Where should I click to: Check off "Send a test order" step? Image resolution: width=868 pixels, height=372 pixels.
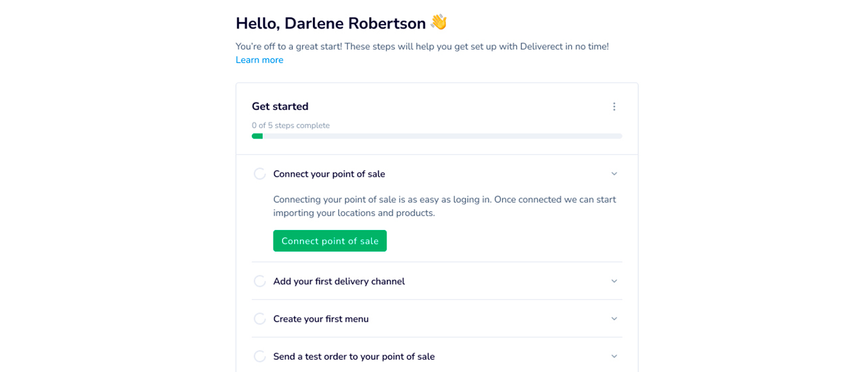pos(260,355)
